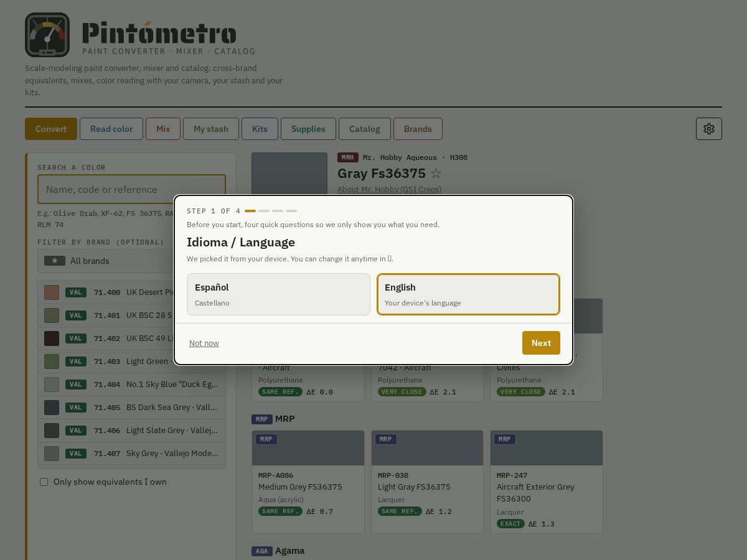
Task: Toggle Only show equivalents I own checkbox
Action: point(44,482)
